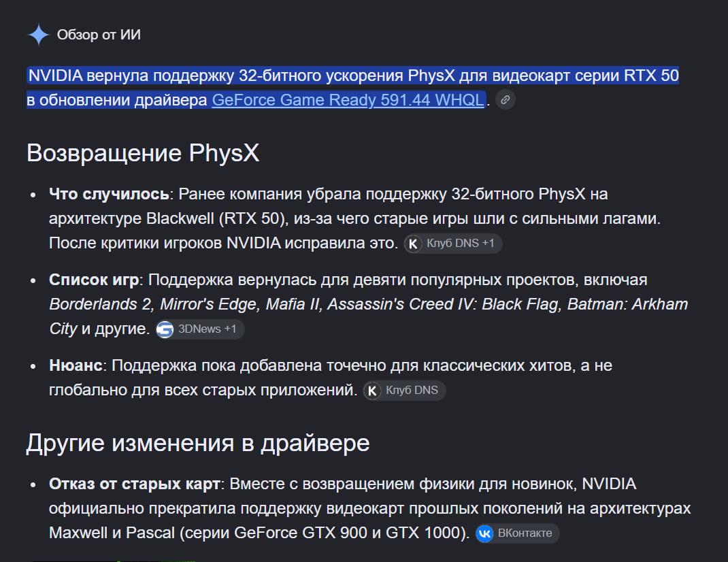Open the 3DNews +1 source chip
Viewport: 728px width, 562px height.
pos(199,329)
